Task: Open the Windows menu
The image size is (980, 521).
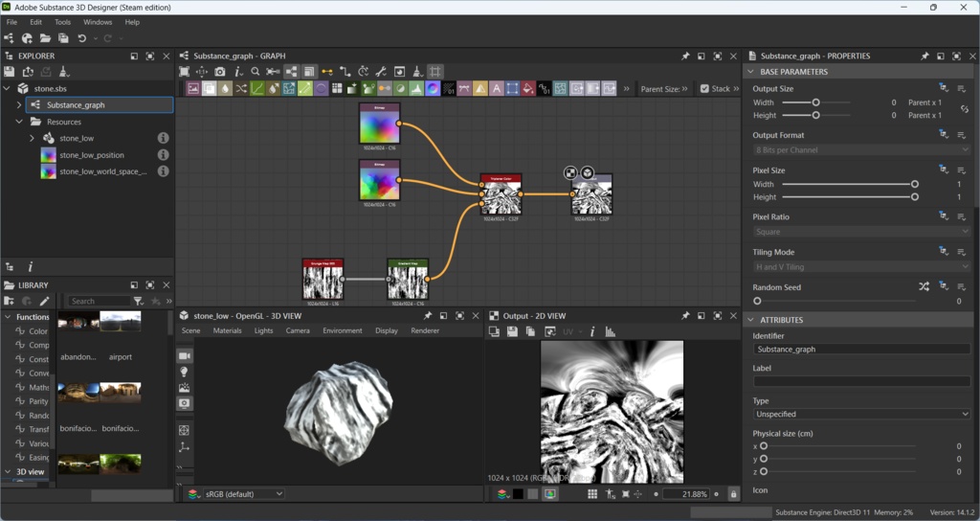Action: pos(98,22)
